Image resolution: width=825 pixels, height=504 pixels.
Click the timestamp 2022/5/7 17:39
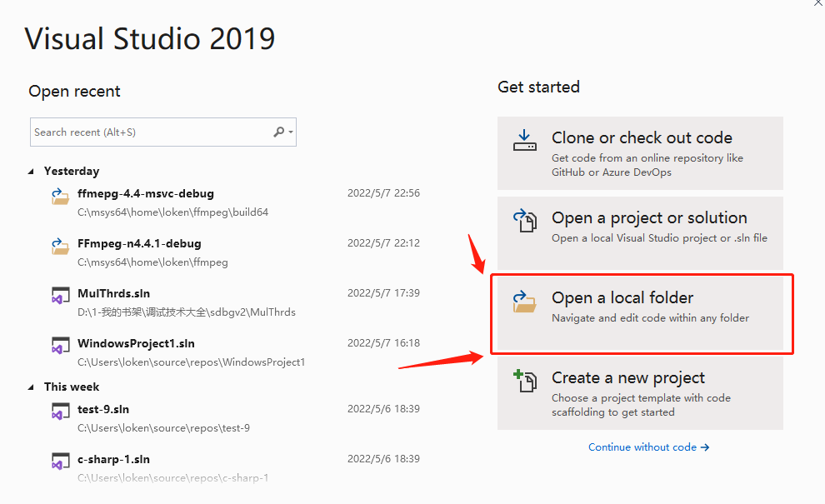[383, 293]
